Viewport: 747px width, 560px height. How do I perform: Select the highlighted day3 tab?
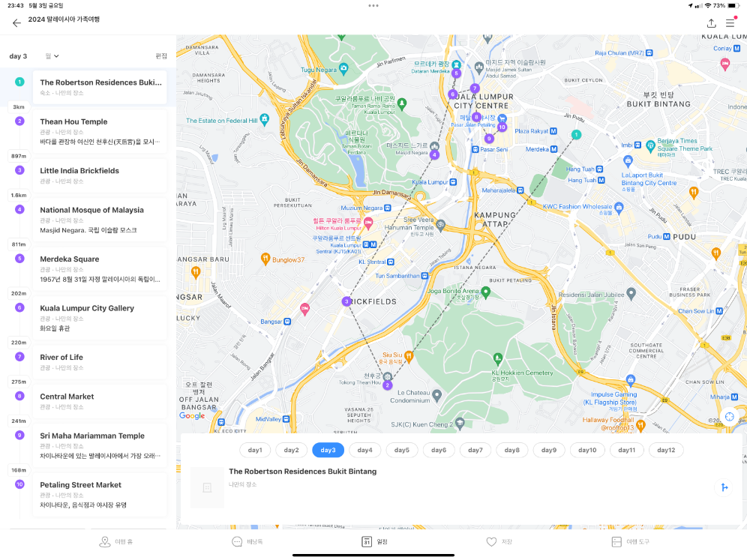click(x=328, y=450)
